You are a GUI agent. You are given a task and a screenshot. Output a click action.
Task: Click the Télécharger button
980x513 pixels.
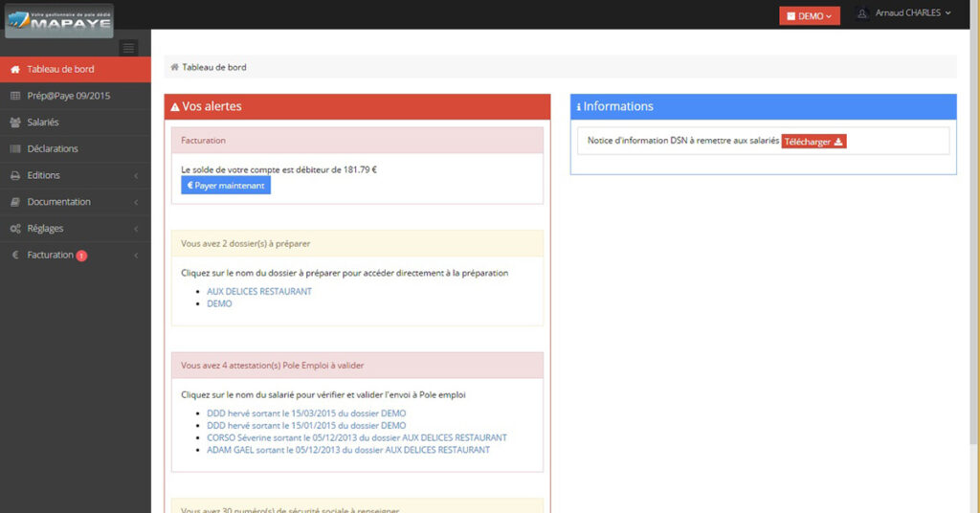[x=813, y=142]
